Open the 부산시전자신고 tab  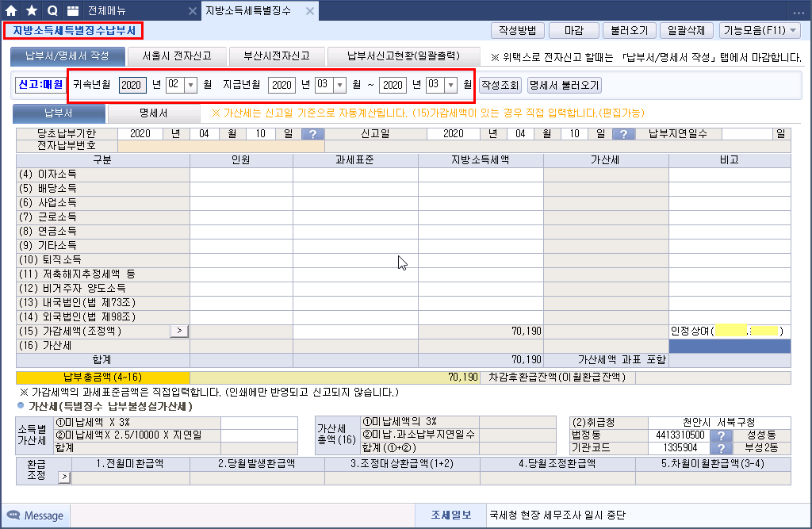(277, 56)
